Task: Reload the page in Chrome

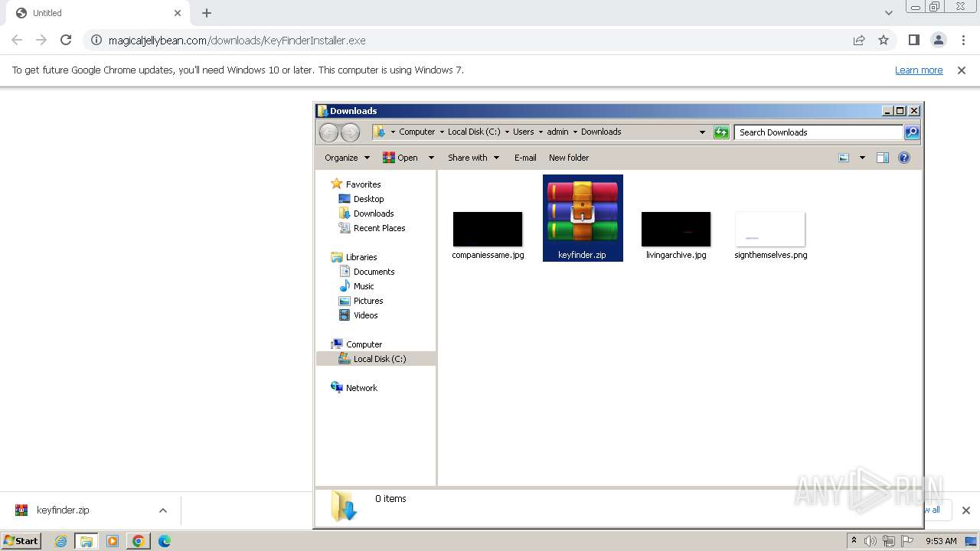Action: pyautogui.click(x=66, y=40)
